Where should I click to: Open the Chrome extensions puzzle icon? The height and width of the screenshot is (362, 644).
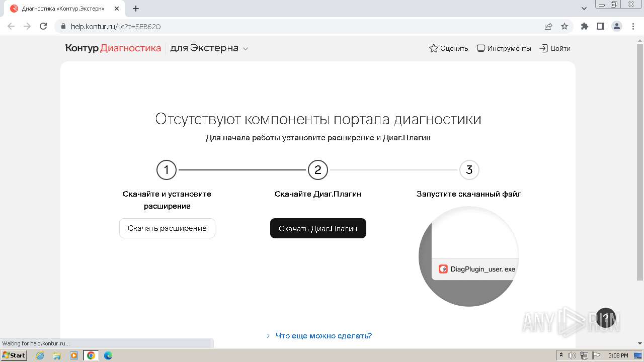coord(584,27)
